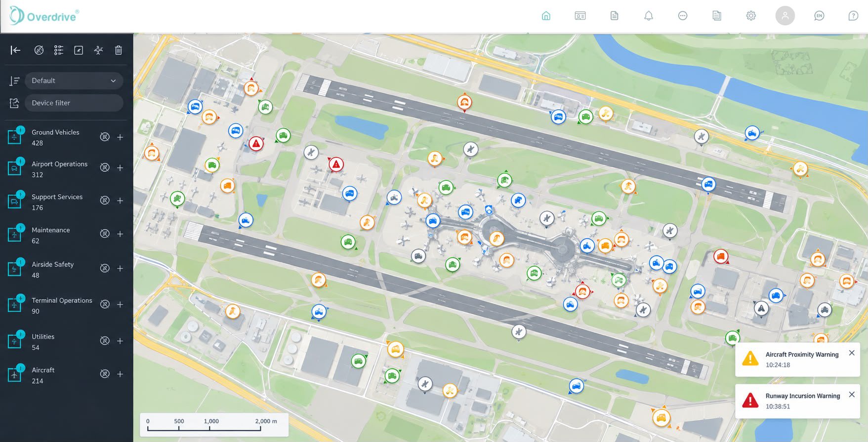Toggle visibility of Maintenance group
The width and height of the screenshot is (868, 442).
pos(105,234)
